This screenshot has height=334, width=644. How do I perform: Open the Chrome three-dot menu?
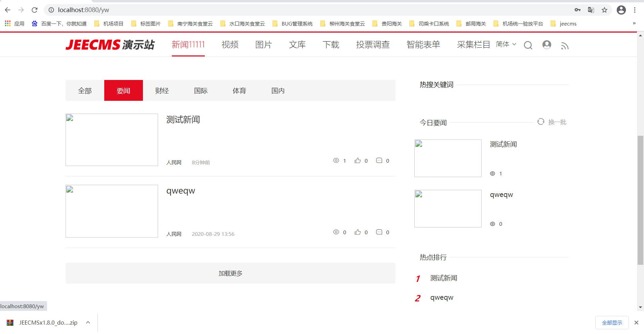(635, 10)
